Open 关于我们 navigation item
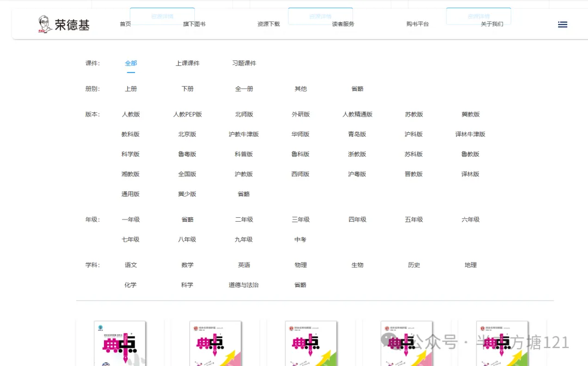The image size is (588, 366). pos(492,24)
